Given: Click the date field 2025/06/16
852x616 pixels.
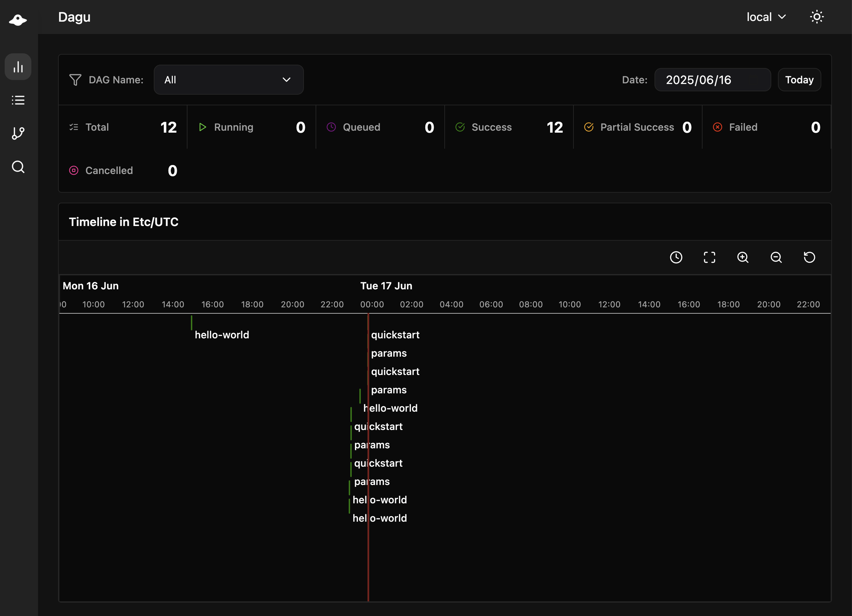Looking at the screenshot, I should tap(712, 80).
